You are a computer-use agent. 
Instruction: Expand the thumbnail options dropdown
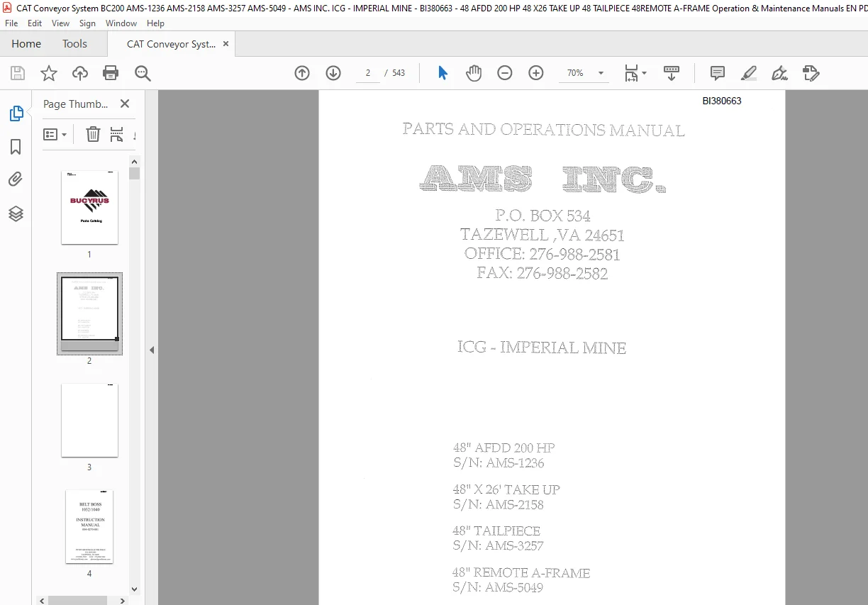(x=55, y=134)
